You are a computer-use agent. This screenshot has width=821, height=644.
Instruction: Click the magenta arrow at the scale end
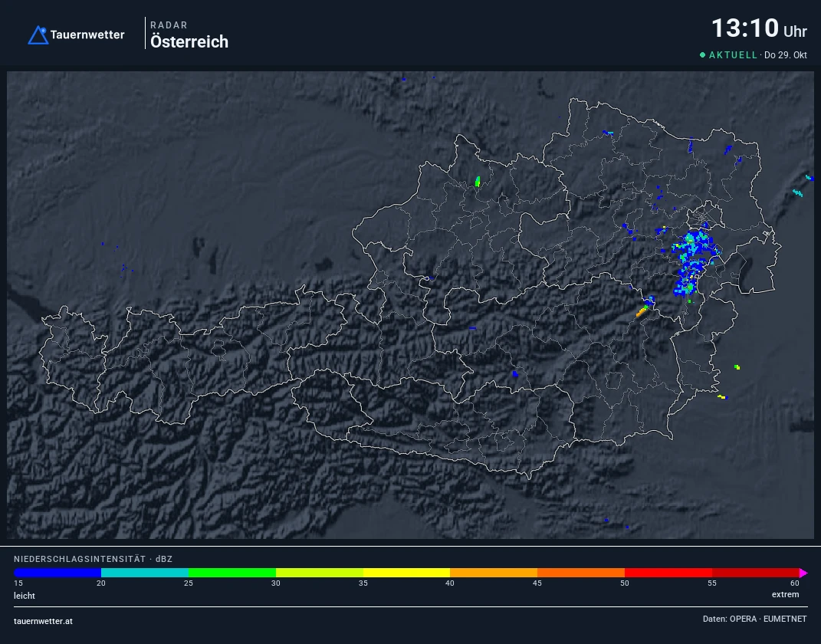point(803,573)
